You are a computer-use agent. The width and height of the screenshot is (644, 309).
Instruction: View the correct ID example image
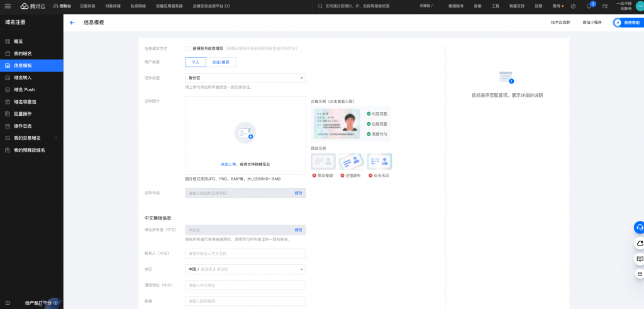coord(337,124)
